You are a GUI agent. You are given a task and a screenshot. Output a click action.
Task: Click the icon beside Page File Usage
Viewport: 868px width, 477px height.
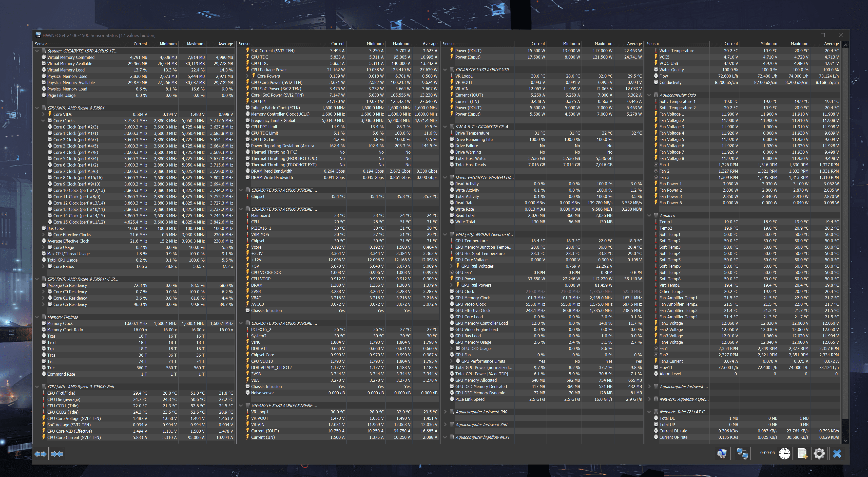pyautogui.click(x=44, y=95)
